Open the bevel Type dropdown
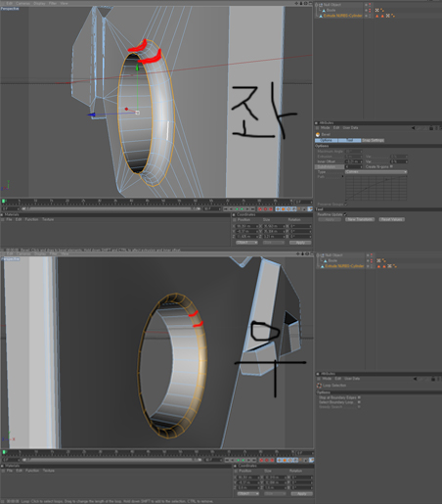Screen dimensions: 442x504 [376, 172]
